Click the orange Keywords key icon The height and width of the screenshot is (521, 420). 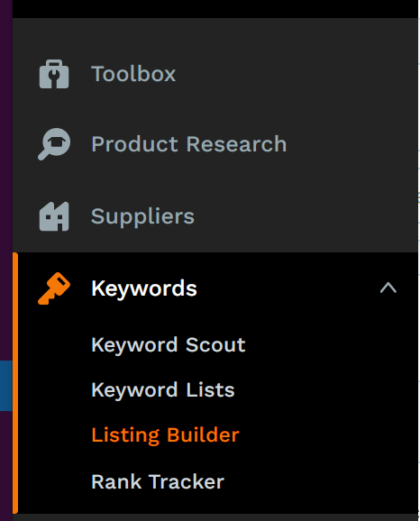[54, 288]
